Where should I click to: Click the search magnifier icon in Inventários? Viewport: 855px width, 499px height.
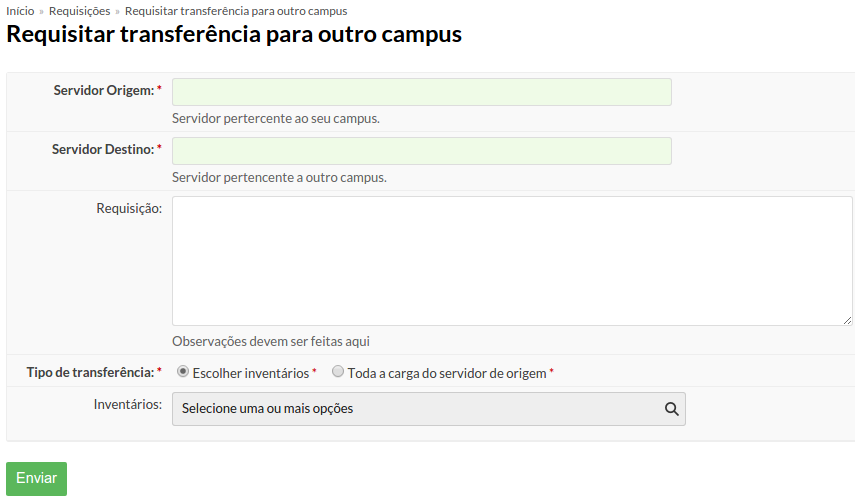tap(671, 408)
